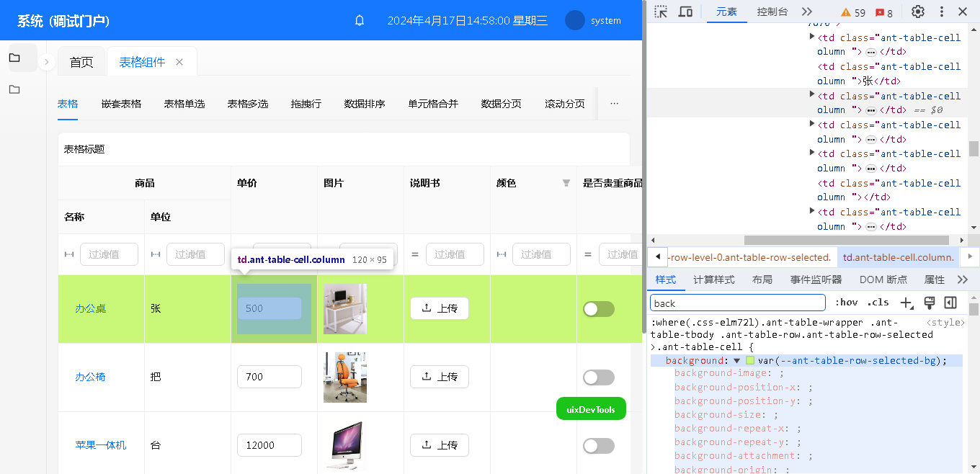980x474 pixels.
Task: Open the system user avatar
Action: [575, 20]
